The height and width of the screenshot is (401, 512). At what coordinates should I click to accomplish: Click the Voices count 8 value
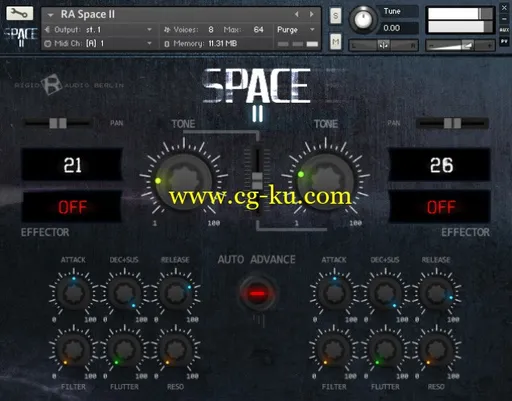coord(211,30)
